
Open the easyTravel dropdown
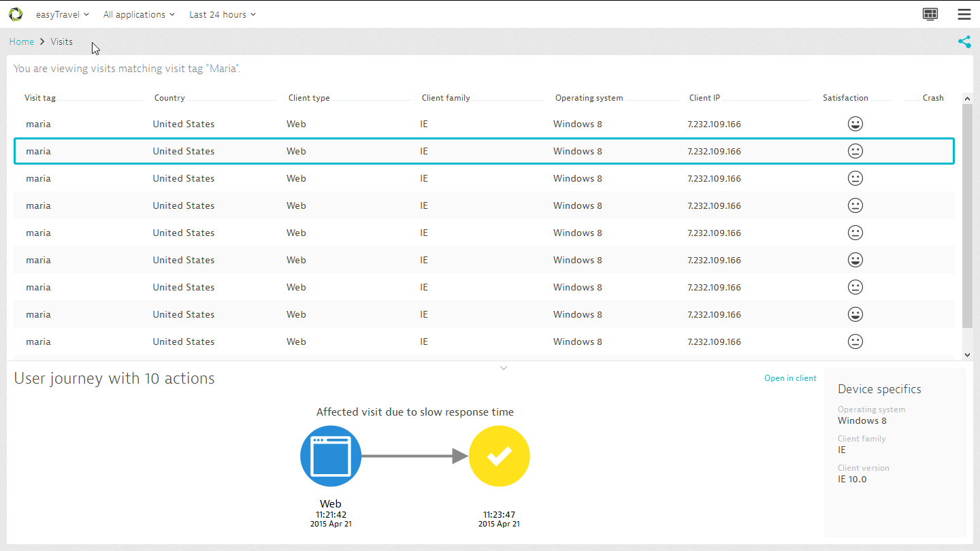click(63, 14)
